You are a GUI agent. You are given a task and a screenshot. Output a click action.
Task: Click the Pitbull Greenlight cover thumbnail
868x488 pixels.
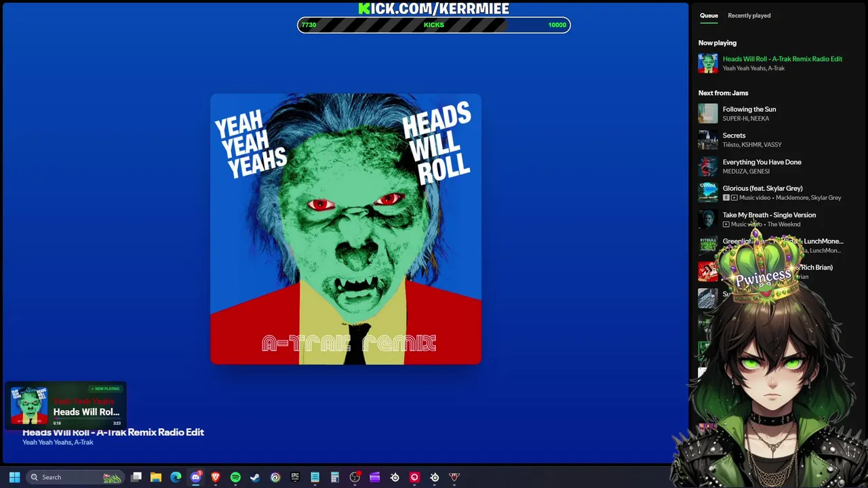click(x=708, y=245)
